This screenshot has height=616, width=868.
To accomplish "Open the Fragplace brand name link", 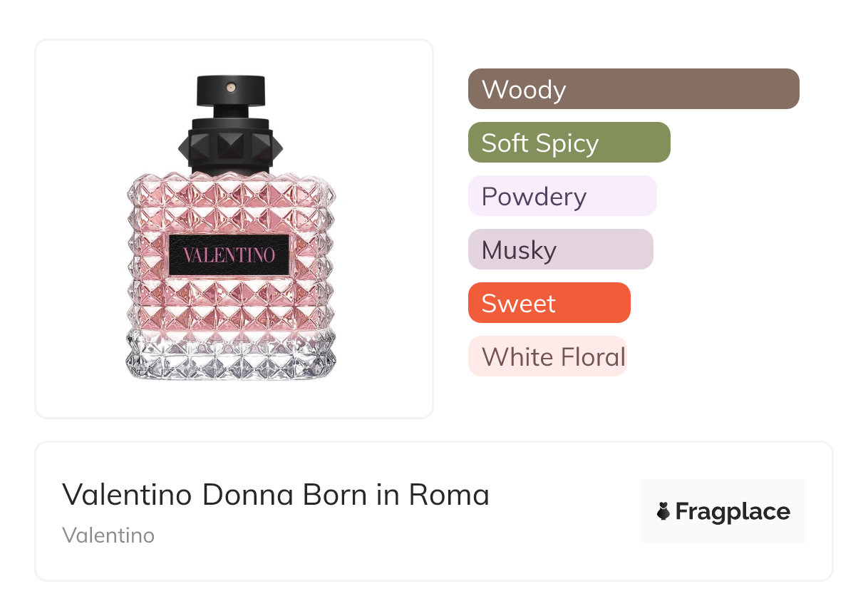I will coord(732,511).
